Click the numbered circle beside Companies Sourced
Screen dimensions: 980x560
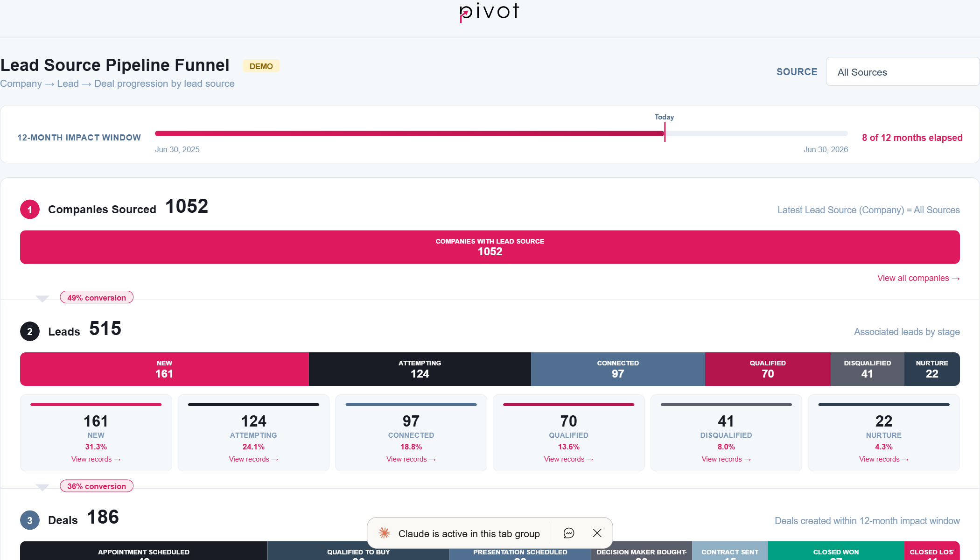pyautogui.click(x=29, y=209)
